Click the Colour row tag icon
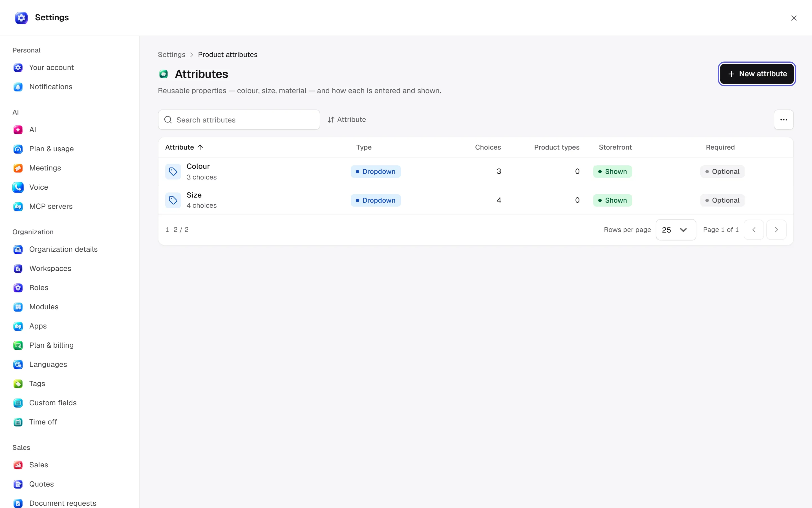This screenshot has width=812, height=508. [x=173, y=172]
